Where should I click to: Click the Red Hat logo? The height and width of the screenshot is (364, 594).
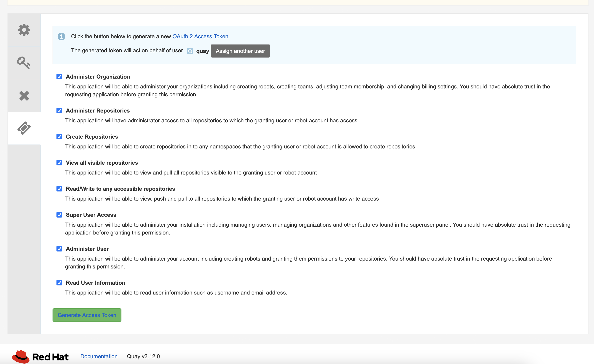(40, 356)
